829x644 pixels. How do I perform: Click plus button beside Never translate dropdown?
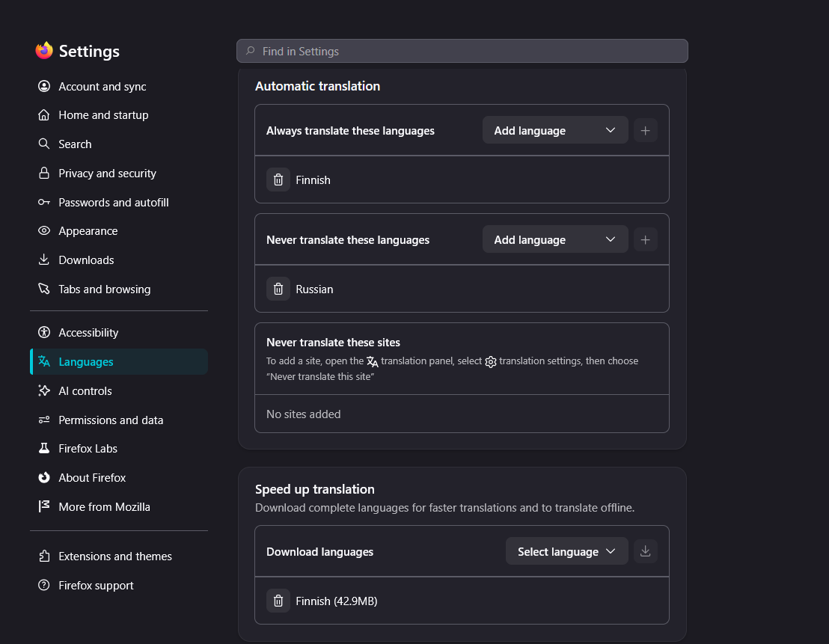[x=645, y=240]
